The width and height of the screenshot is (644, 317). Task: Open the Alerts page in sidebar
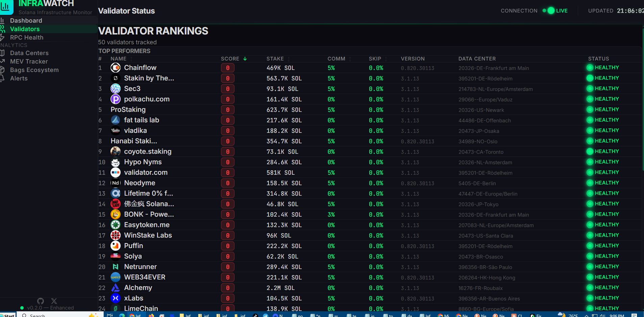pos(49,78)
